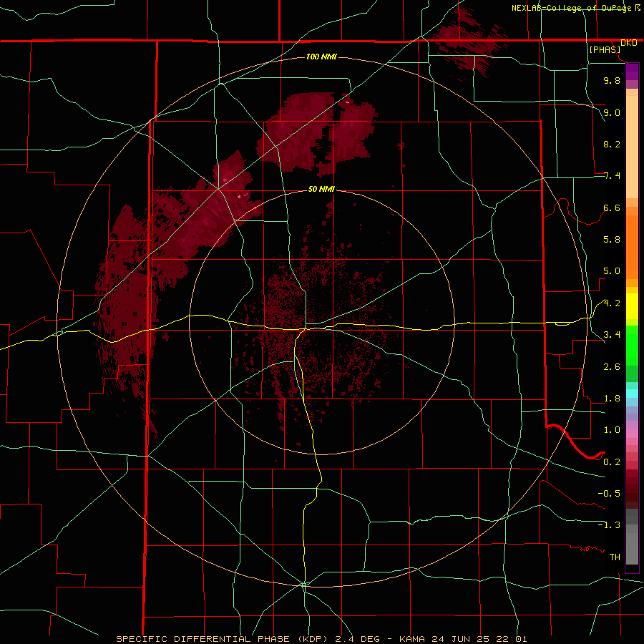This screenshot has width=644, height=644.
Task: Click the 1.8 legend value
Action: point(612,399)
